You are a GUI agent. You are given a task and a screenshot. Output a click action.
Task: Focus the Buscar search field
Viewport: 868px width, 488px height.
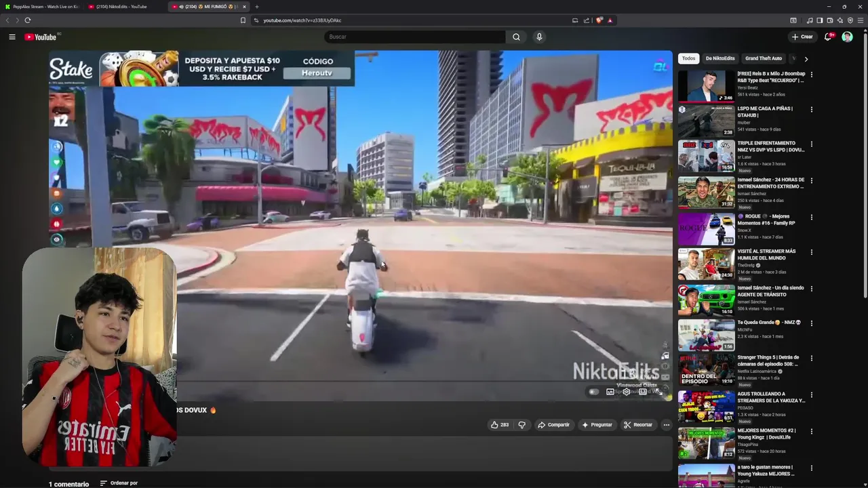pyautogui.click(x=415, y=37)
